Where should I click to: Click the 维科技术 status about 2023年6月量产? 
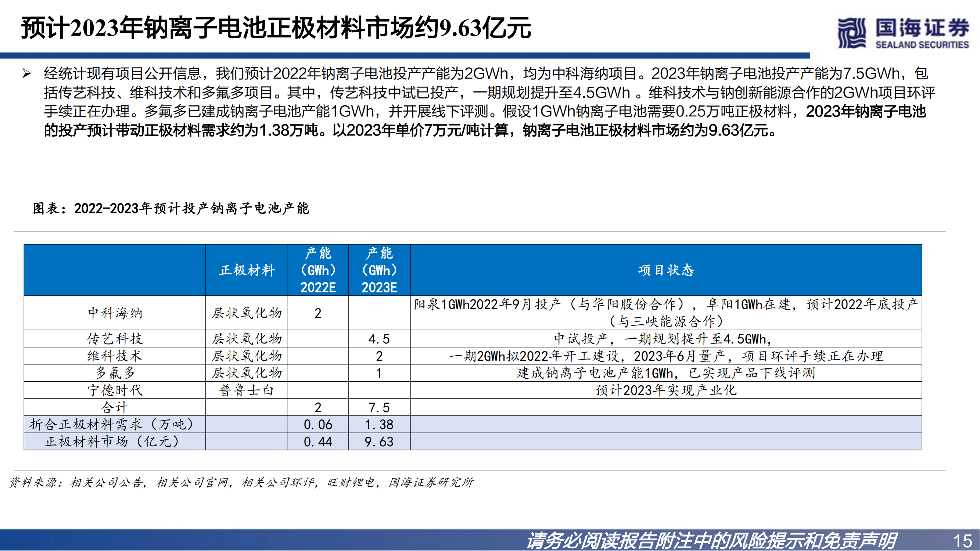click(x=666, y=356)
